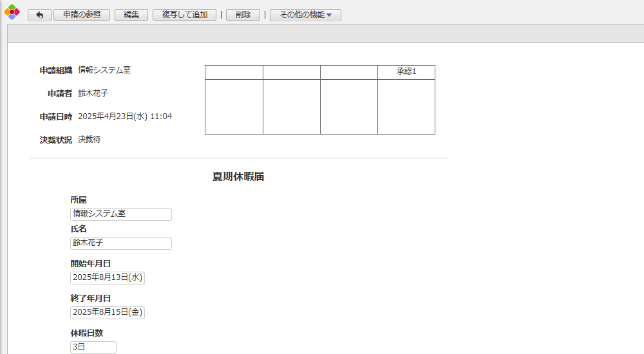Click the 所属 input field
644x354 pixels.
point(121,214)
